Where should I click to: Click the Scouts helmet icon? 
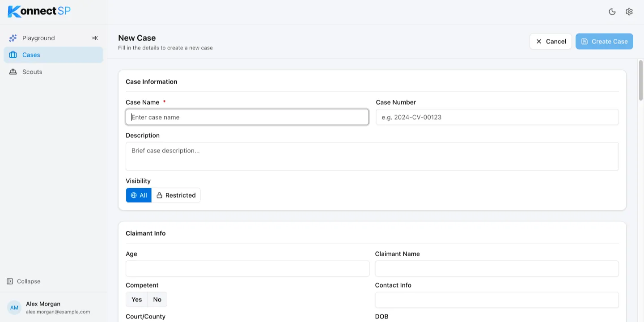[13, 72]
